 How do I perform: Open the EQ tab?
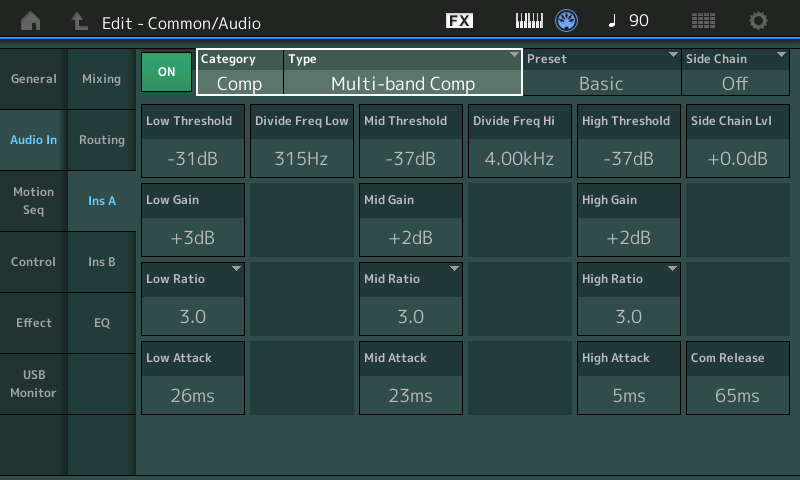tap(102, 323)
